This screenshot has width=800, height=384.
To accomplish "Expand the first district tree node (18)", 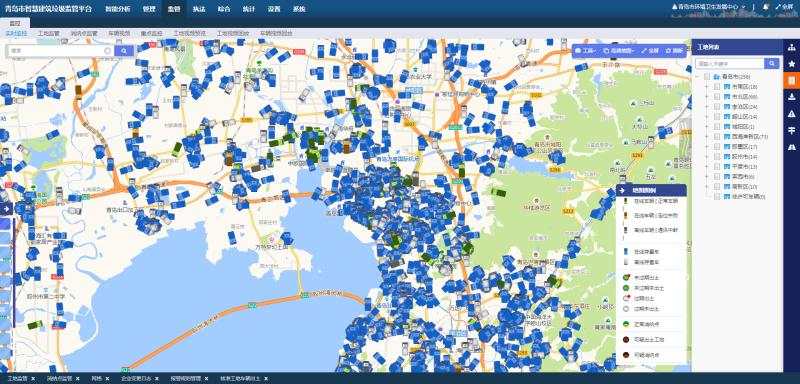I will (707, 87).
